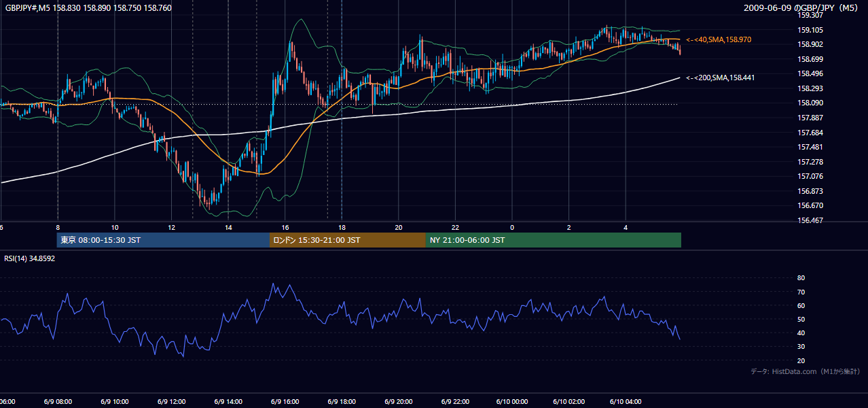Click the 158.699 price axis label
The height and width of the screenshot is (408, 868).
[811, 59]
